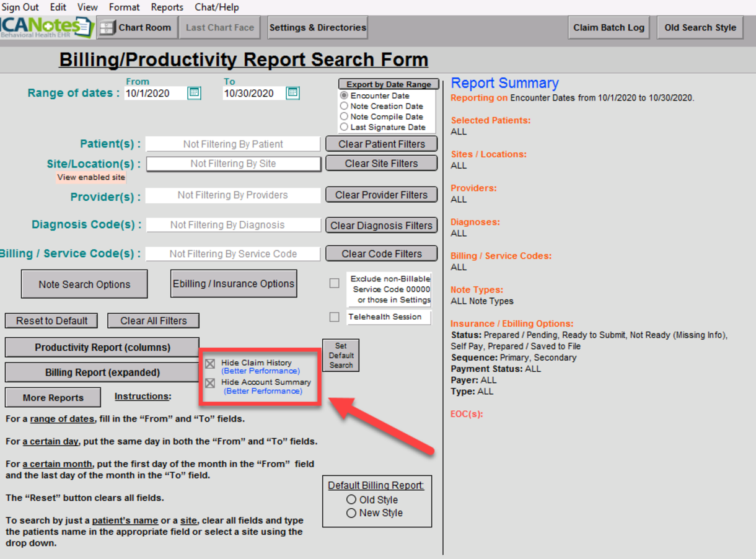
Task: Click the From date input field
Action: point(155,93)
